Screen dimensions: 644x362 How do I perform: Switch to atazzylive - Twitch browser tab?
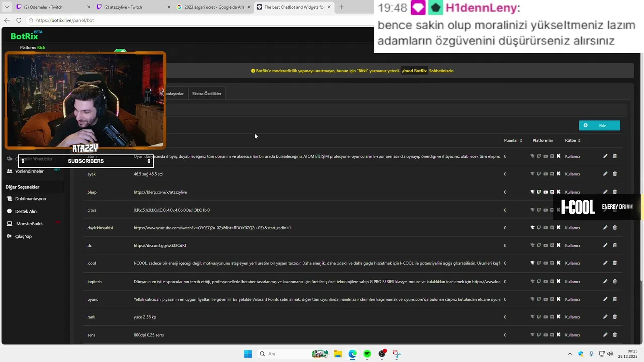coord(133,7)
